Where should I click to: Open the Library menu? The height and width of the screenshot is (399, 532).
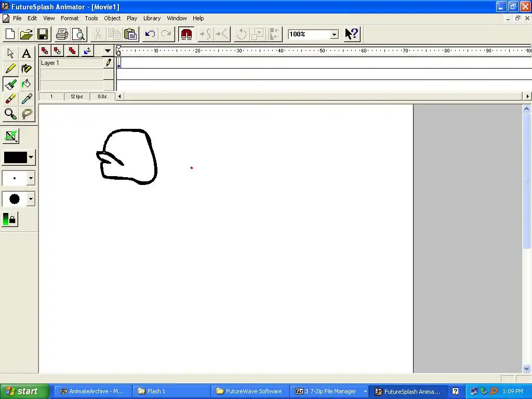point(152,18)
